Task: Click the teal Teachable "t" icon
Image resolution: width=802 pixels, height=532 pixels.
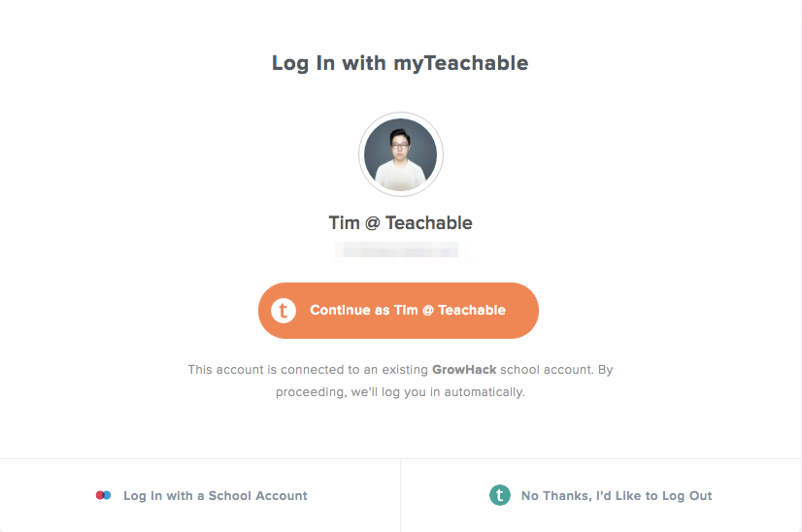Action: (500, 495)
